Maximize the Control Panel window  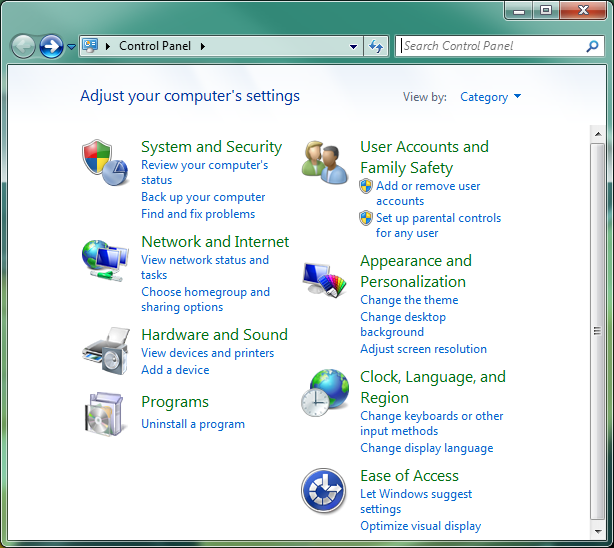coord(546,10)
